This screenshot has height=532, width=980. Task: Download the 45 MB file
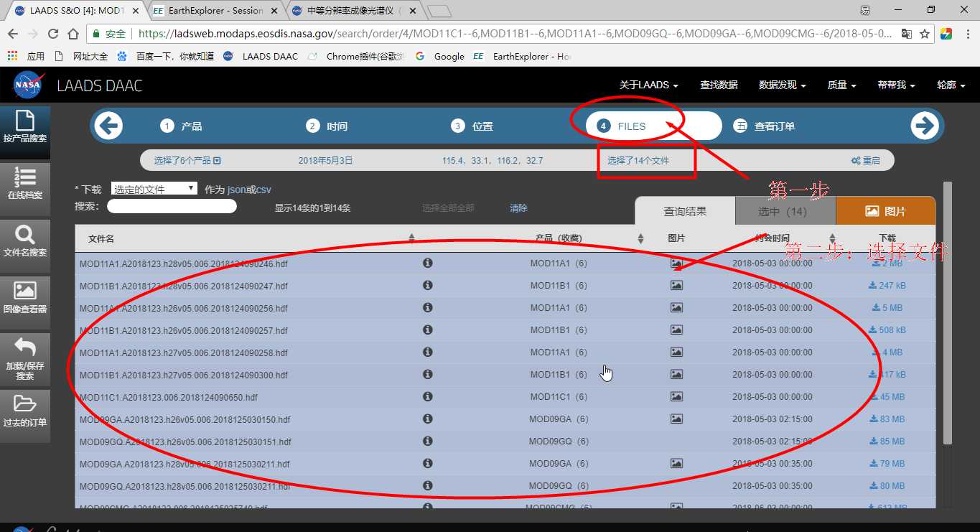887,397
